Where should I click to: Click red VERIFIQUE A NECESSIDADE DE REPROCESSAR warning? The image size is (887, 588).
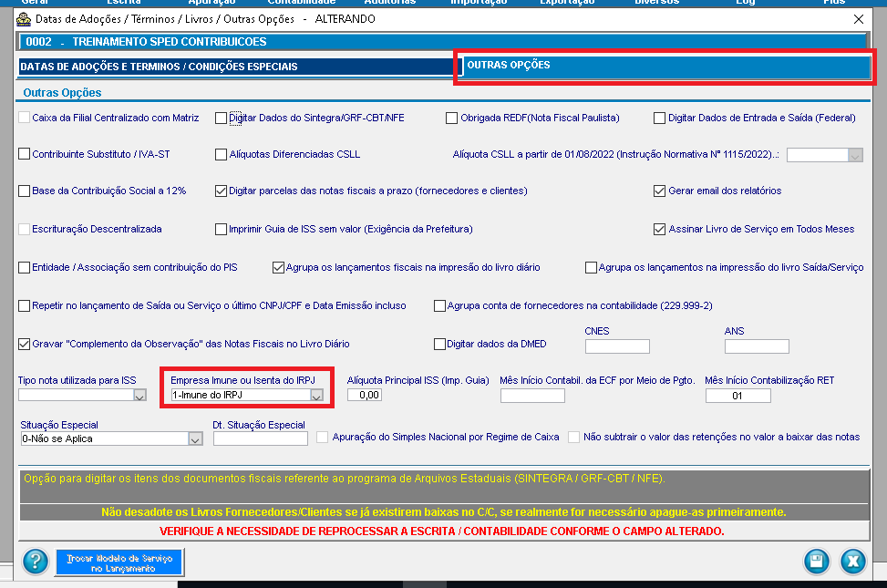(x=442, y=531)
